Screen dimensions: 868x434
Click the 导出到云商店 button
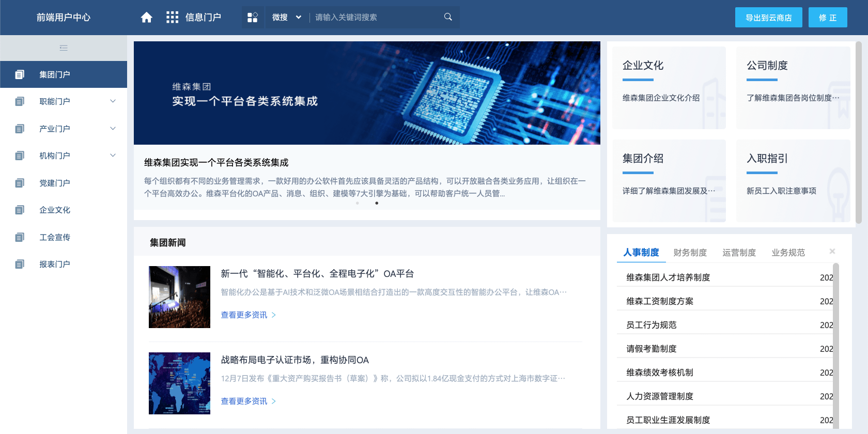coord(769,18)
